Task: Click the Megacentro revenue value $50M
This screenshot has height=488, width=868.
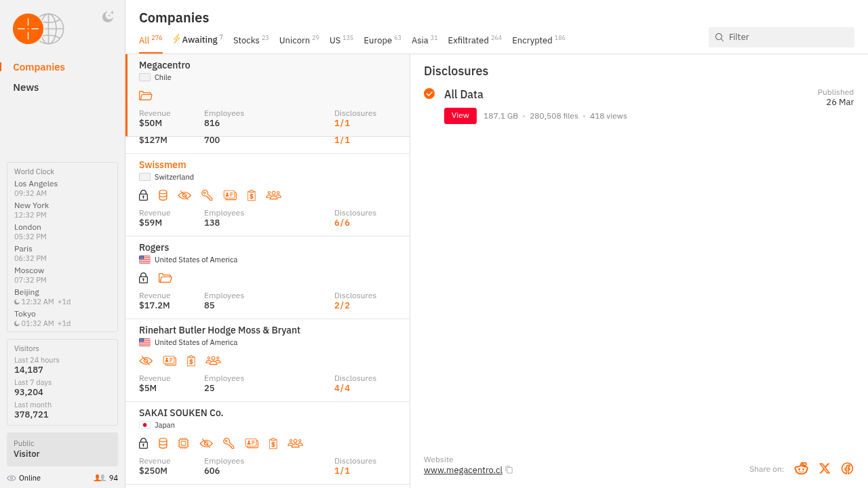Action: coord(151,123)
